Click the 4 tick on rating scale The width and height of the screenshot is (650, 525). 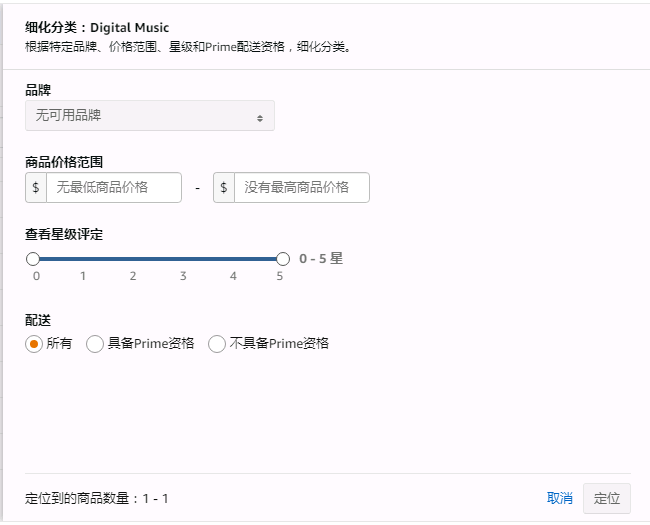233,276
